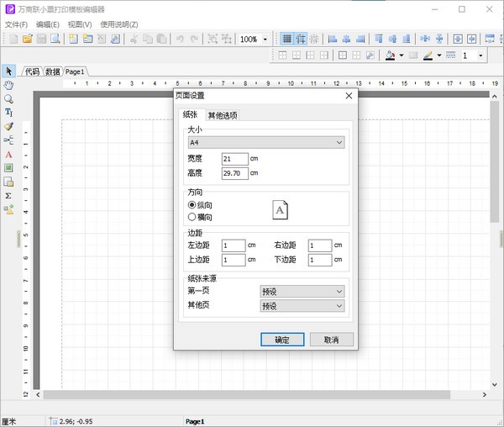Image resolution: width=504 pixels, height=427 pixels.
Task: Toggle the show grid toolbar button
Action: point(286,39)
